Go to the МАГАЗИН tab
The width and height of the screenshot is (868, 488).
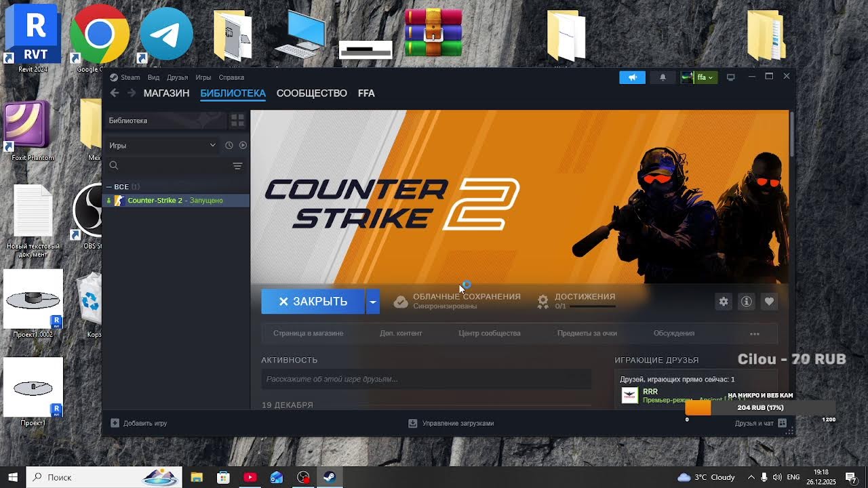pyautogui.click(x=166, y=93)
